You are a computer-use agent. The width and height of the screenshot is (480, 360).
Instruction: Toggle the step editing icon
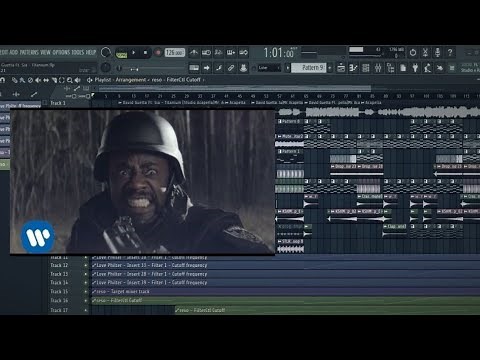219,68
